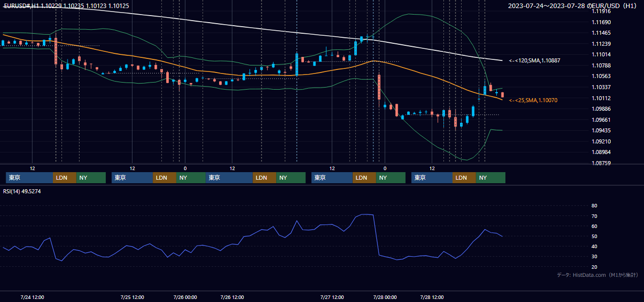Viewport: 644px width, 302px height.
Task: Select the rightmost 東京 session block
Action: pyautogui.click(x=432, y=178)
